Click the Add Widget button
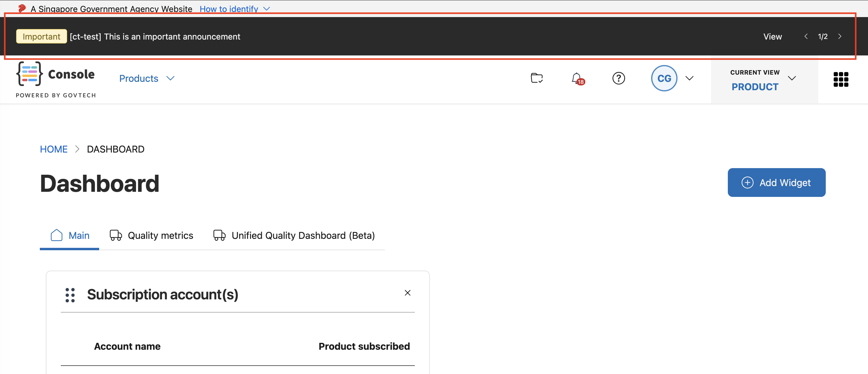 tap(776, 183)
